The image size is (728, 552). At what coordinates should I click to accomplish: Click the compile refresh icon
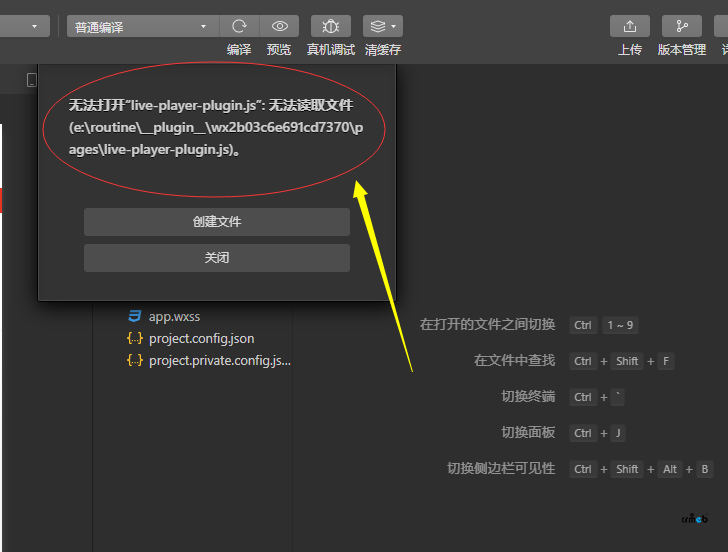239,26
